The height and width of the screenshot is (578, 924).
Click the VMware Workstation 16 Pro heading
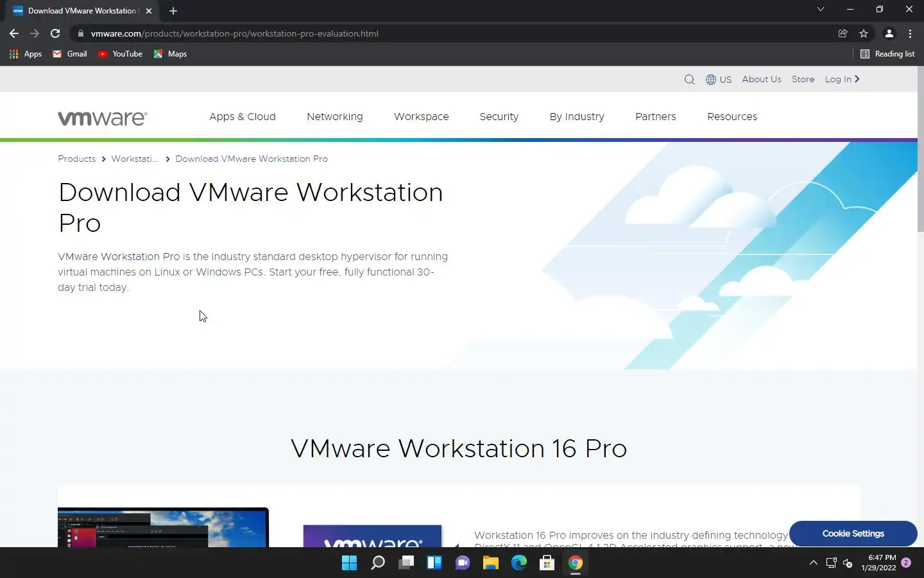coord(459,448)
